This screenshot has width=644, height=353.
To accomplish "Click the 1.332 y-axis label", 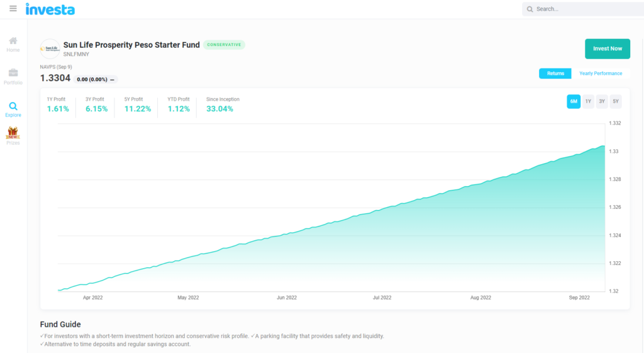I will pos(615,123).
